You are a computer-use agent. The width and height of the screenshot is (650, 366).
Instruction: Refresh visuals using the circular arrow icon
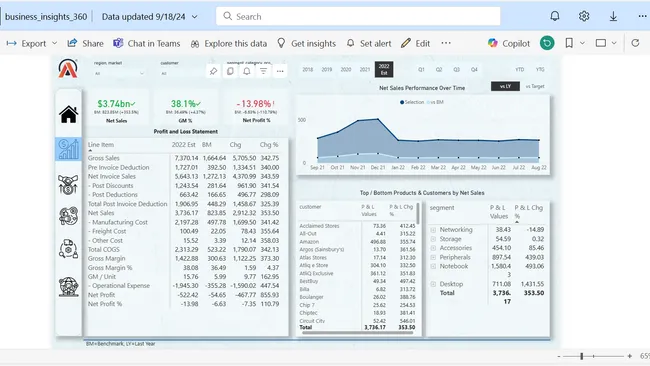(x=635, y=43)
